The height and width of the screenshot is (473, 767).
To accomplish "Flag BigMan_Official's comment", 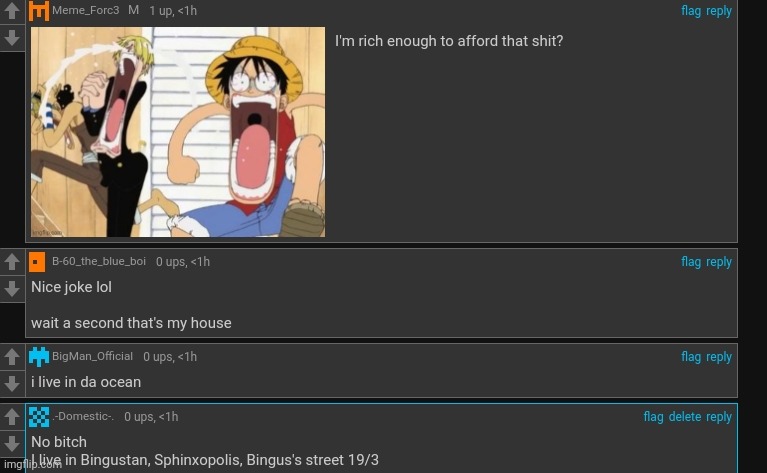I will (691, 357).
